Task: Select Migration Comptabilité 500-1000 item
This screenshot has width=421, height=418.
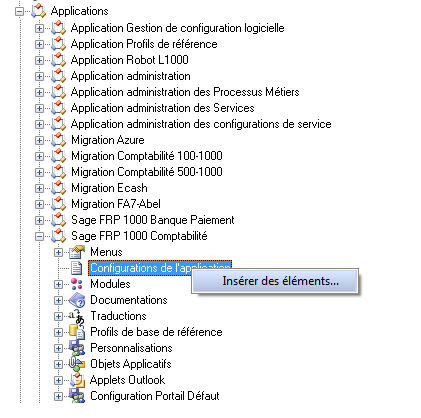Action: (147, 172)
